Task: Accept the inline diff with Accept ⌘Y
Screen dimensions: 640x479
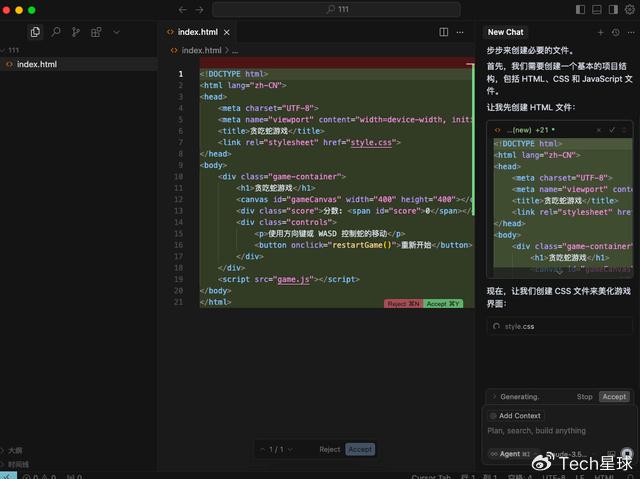Action: coord(443,304)
